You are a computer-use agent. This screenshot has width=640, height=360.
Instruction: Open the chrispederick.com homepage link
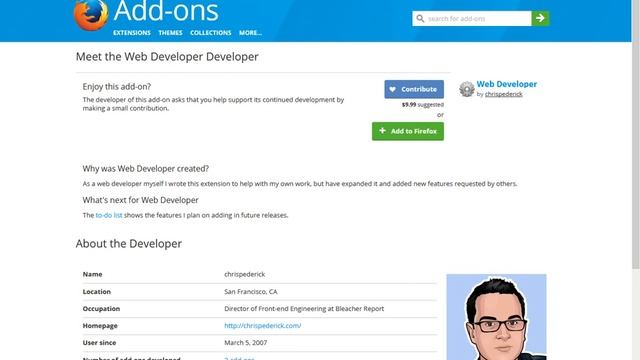pos(262,326)
